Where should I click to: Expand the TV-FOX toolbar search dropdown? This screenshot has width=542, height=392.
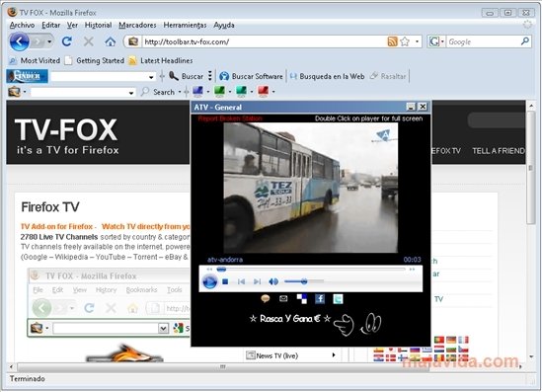(x=131, y=93)
